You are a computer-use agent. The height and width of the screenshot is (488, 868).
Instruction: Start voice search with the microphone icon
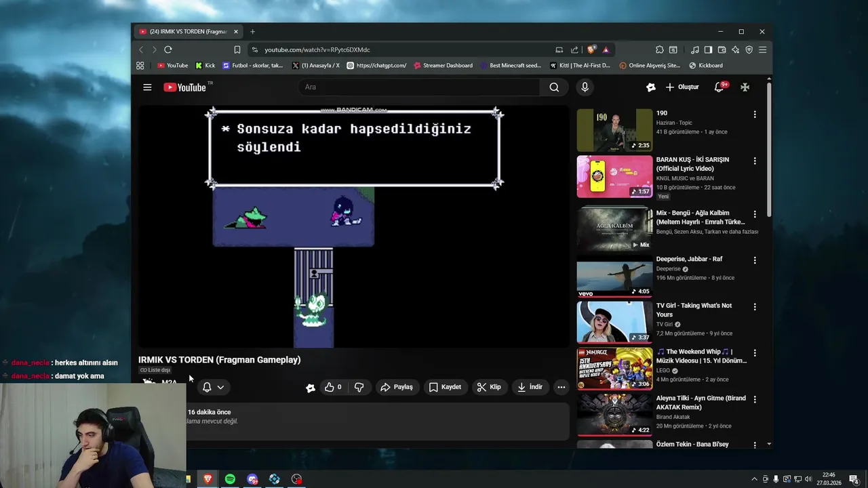pos(585,87)
